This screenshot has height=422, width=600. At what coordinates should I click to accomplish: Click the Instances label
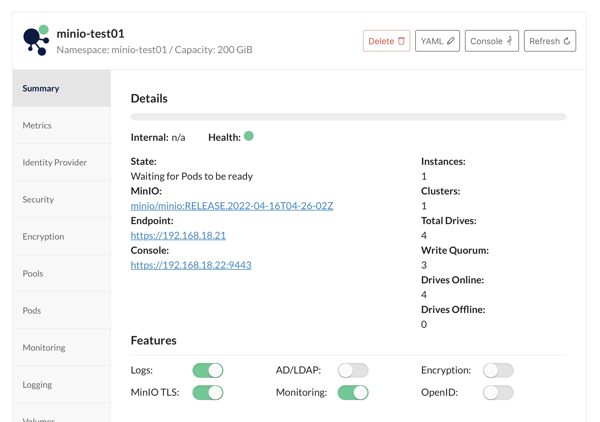click(x=443, y=161)
